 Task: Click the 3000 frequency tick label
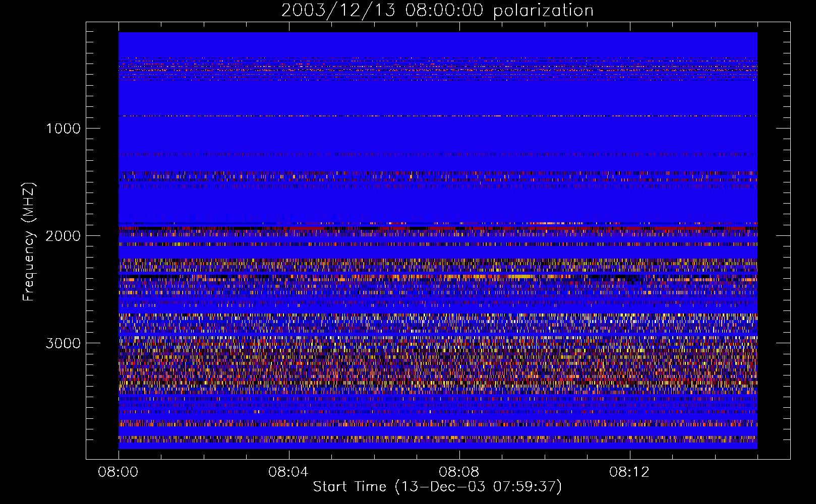click(63, 343)
